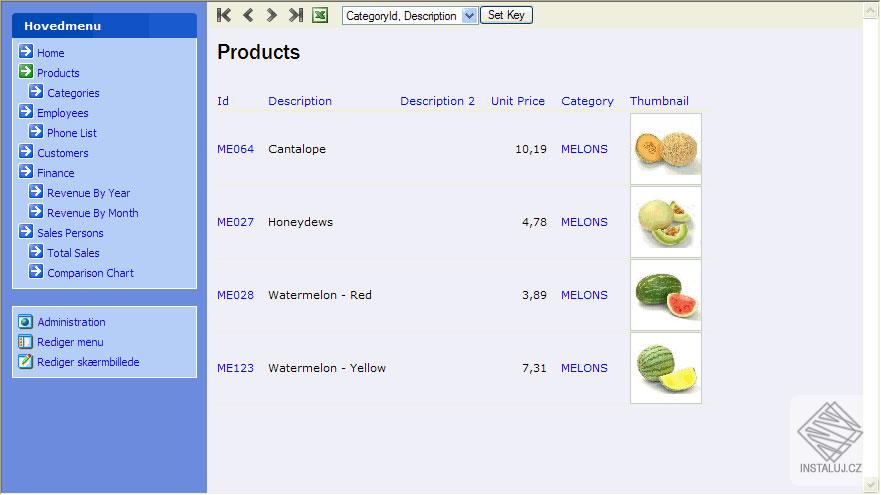
Task: Open the Rediger skærmbillede link
Action: click(88, 362)
